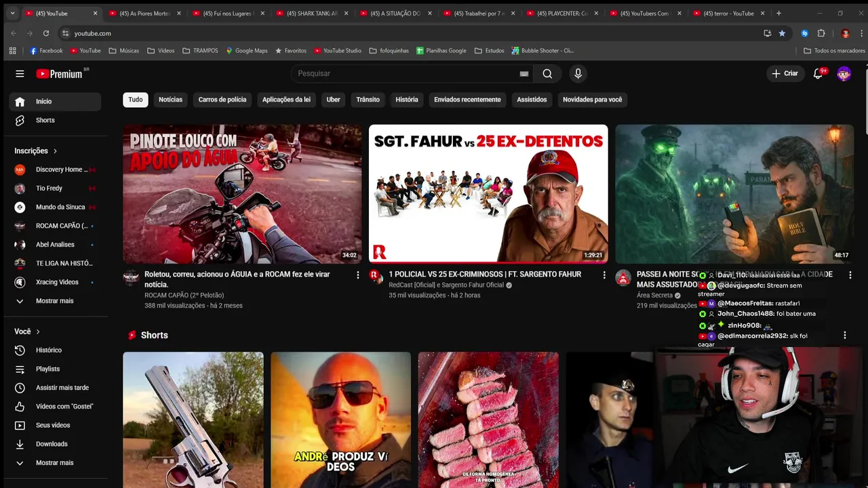Open Seus vídeos in sidebar

[56, 425]
